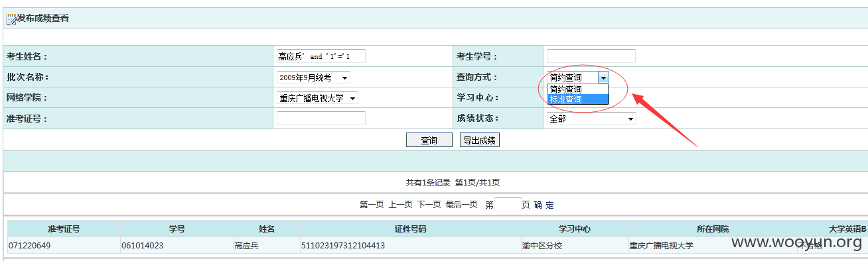Click the 准考证号 column header
868x261 pixels.
64,229
